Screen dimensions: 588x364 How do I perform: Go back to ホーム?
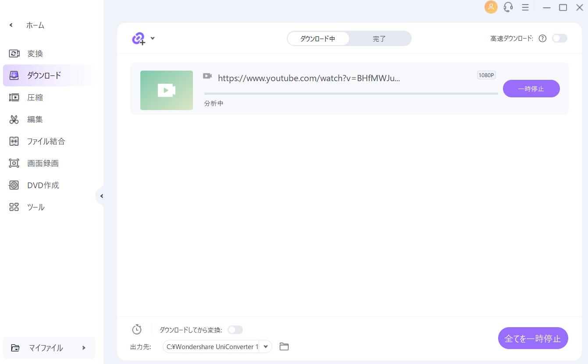click(x=36, y=25)
